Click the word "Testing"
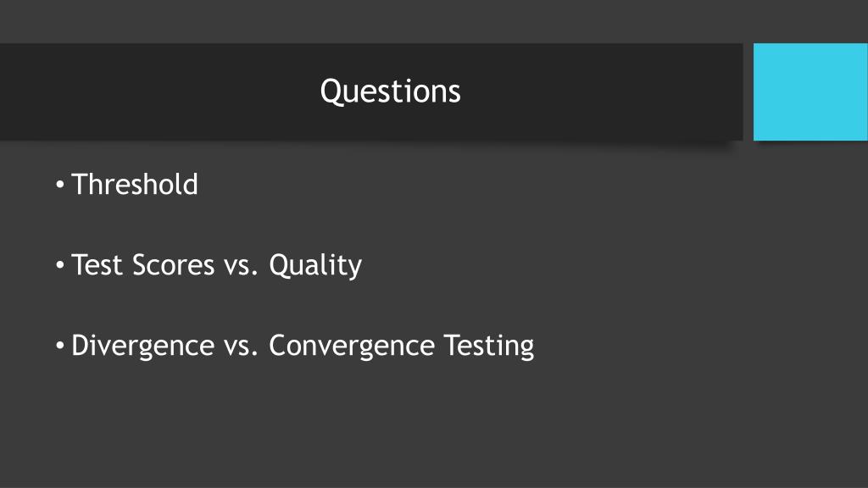 [x=489, y=347]
